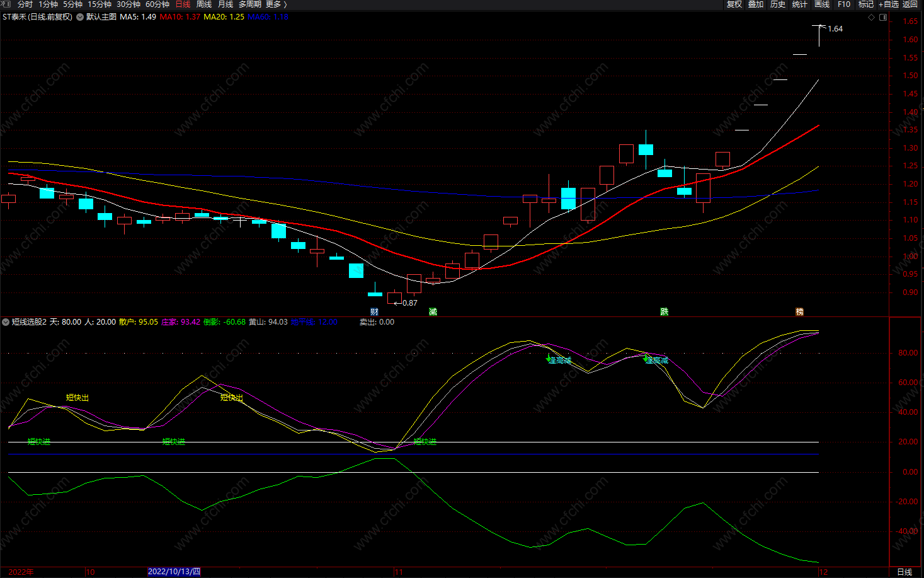Open the F10 company info page
This screenshot has width=924, height=578.
pyautogui.click(x=844, y=4)
